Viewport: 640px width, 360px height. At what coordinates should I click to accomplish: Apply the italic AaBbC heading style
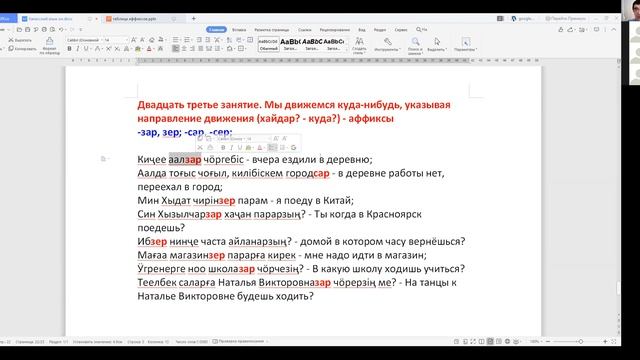point(312,44)
